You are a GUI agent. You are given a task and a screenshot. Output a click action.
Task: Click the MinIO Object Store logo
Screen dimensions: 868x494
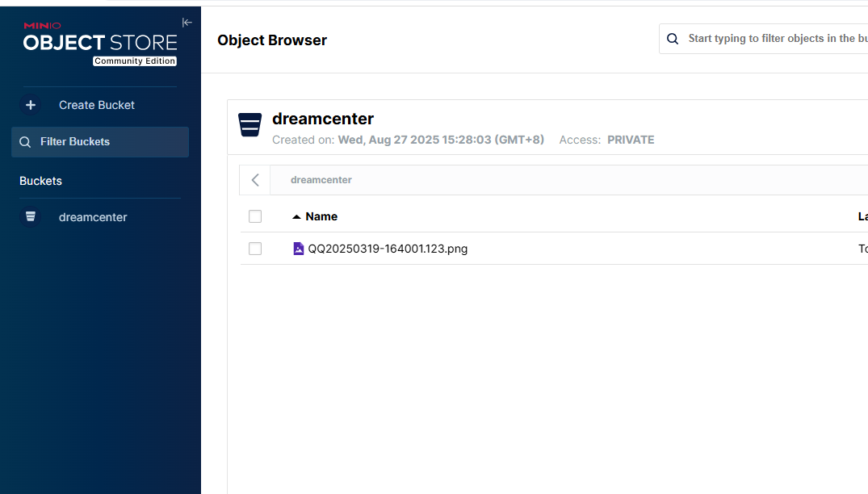pyautogui.click(x=99, y=40)
